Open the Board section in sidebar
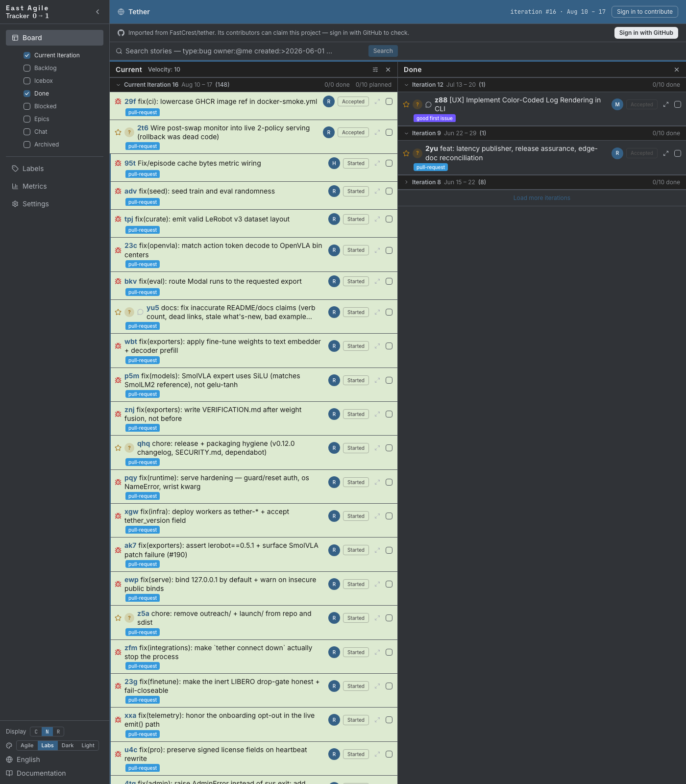This screenshot has height=784, width=686. [54, 38]
